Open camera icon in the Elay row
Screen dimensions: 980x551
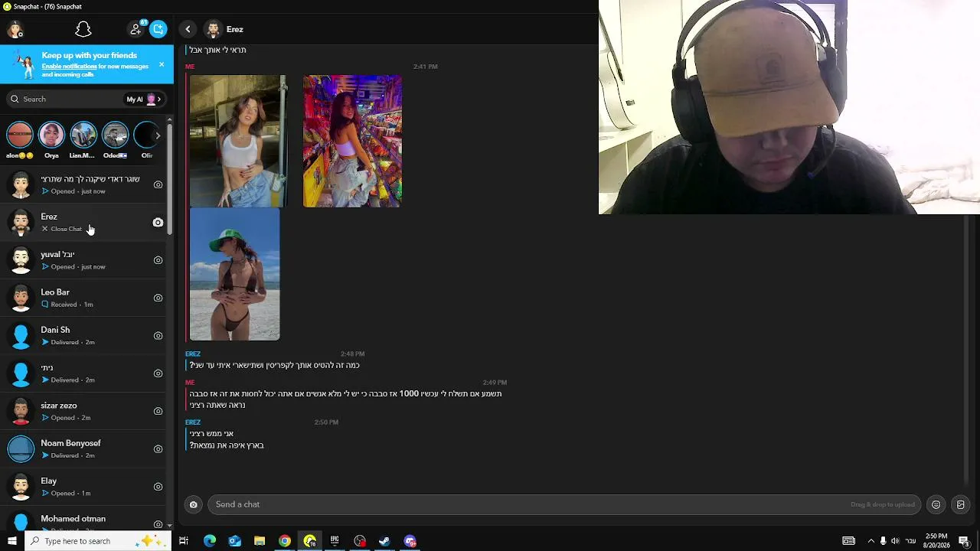(158, 487)
